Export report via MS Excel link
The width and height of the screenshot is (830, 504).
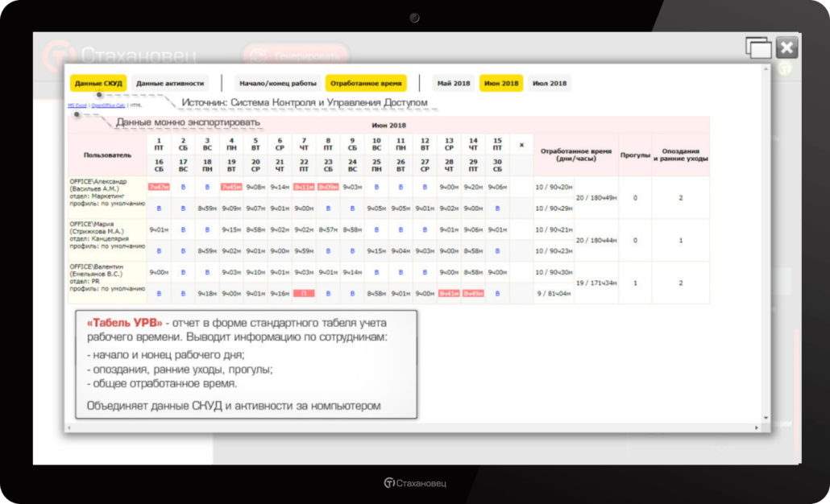[x=77, y=105]
